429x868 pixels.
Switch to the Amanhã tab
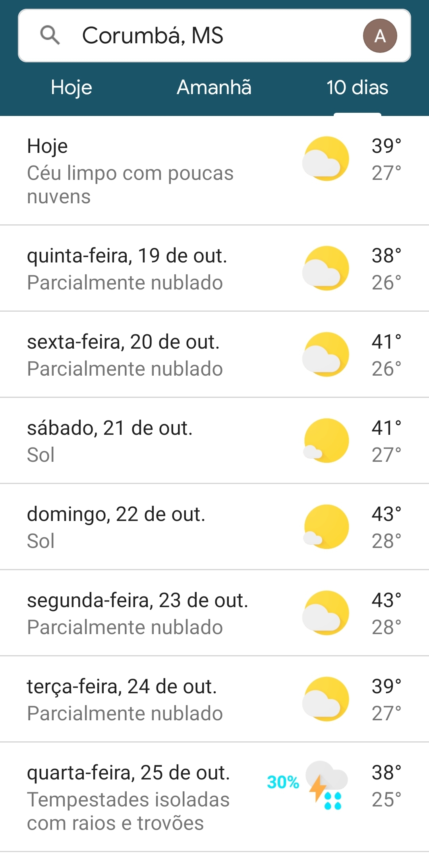pyautogui.click(x=214, y=87)
